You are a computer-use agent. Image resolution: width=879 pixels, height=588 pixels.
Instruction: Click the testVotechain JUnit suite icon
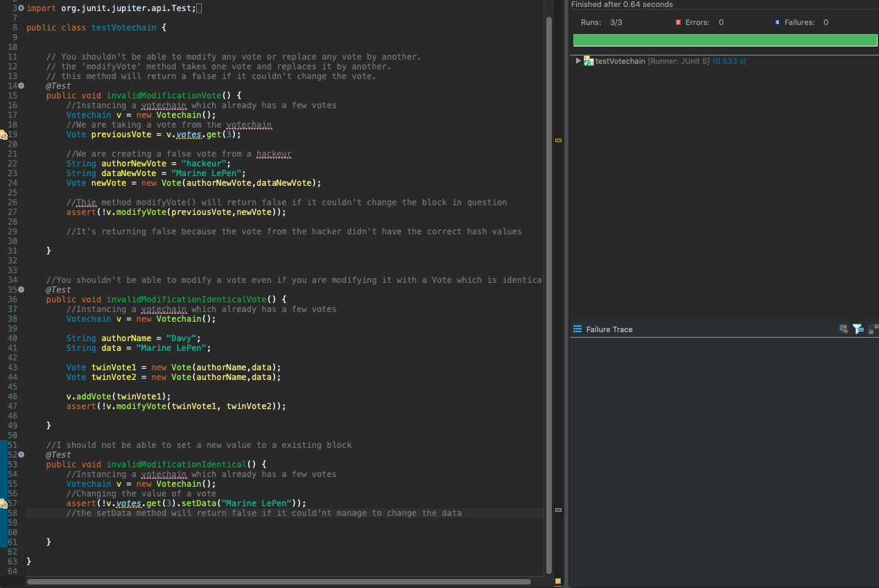[589, 61]
